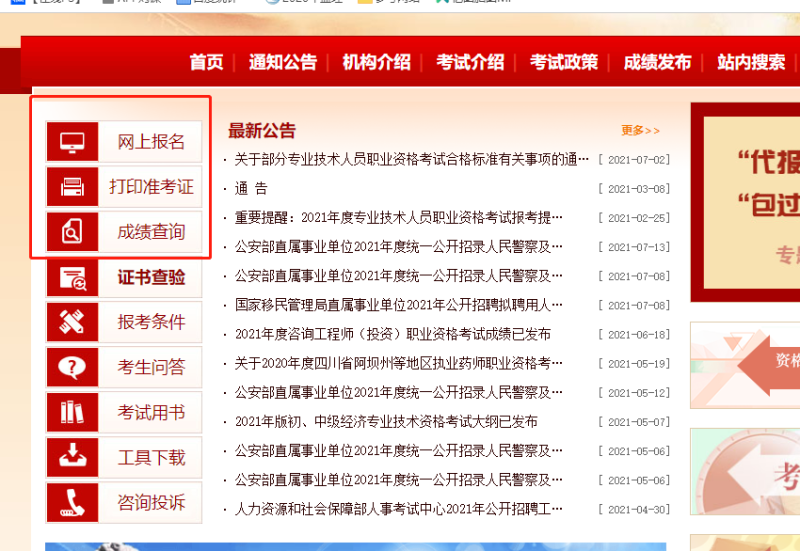
Task: Go to 首页 in navigation bar
Action: pyautogui.click(x=207, y=62)
